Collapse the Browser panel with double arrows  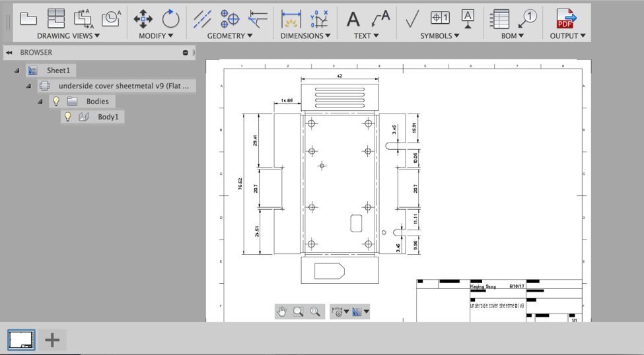tap(9, 53)
